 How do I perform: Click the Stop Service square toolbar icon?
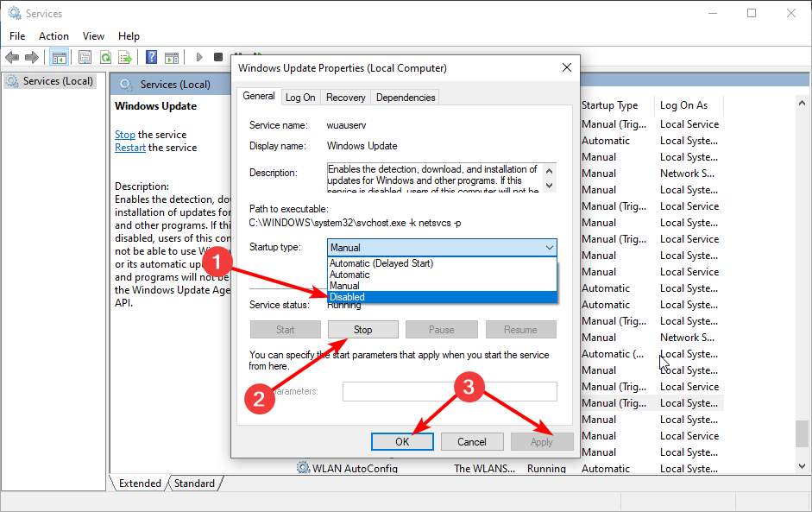coord(218,57)
